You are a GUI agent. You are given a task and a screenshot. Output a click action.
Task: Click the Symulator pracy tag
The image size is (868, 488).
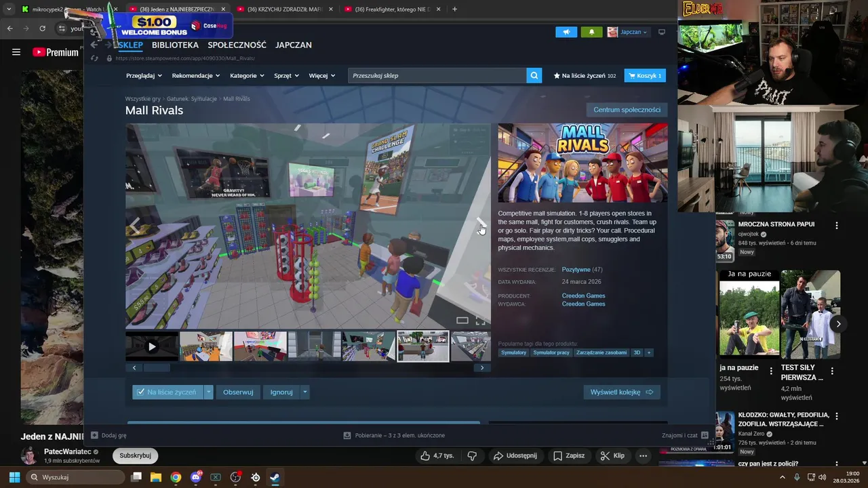pyautogui.click(x=551, y=352)
